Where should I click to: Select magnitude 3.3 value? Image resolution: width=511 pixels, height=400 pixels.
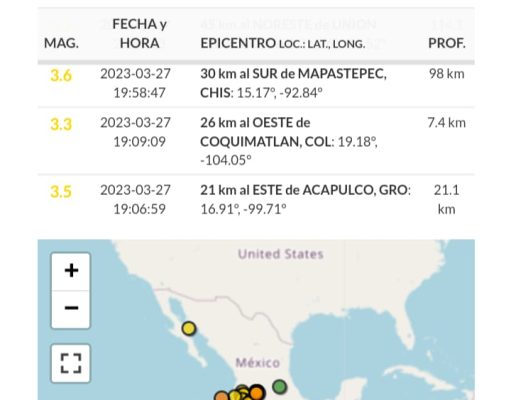click(x=61, y=125)
